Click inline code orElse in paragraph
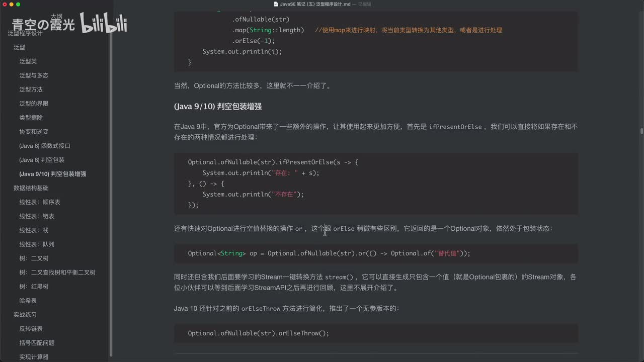644x362 pixels. click(x=344, y=229)
